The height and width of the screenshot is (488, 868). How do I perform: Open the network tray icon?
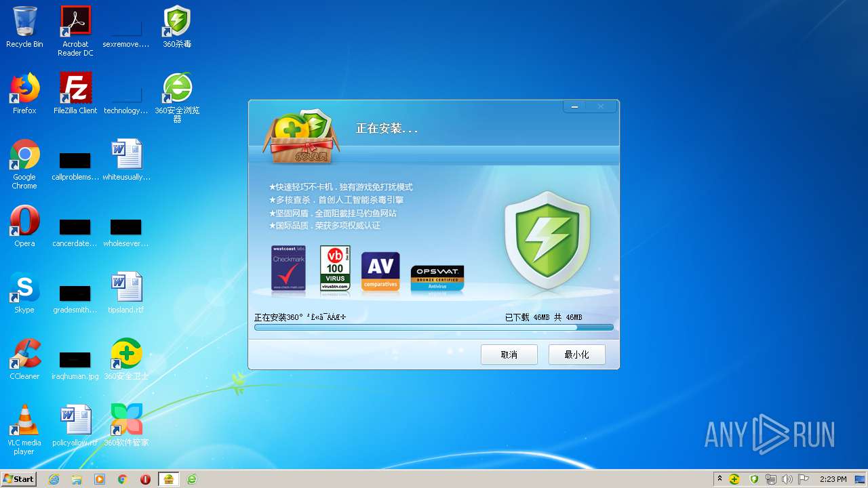point(771,479)
